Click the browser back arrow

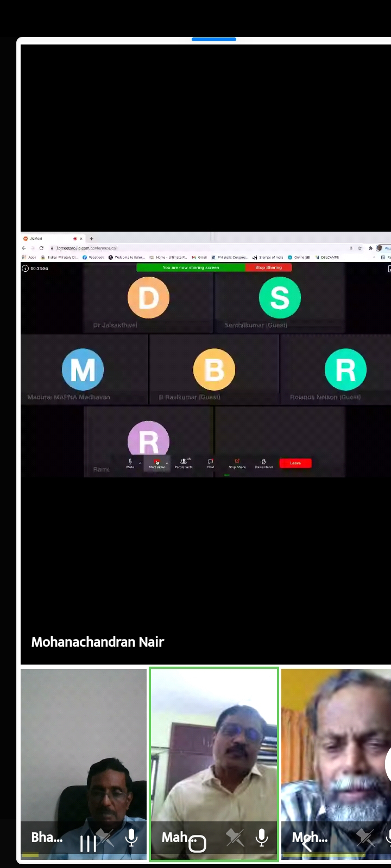24,248
